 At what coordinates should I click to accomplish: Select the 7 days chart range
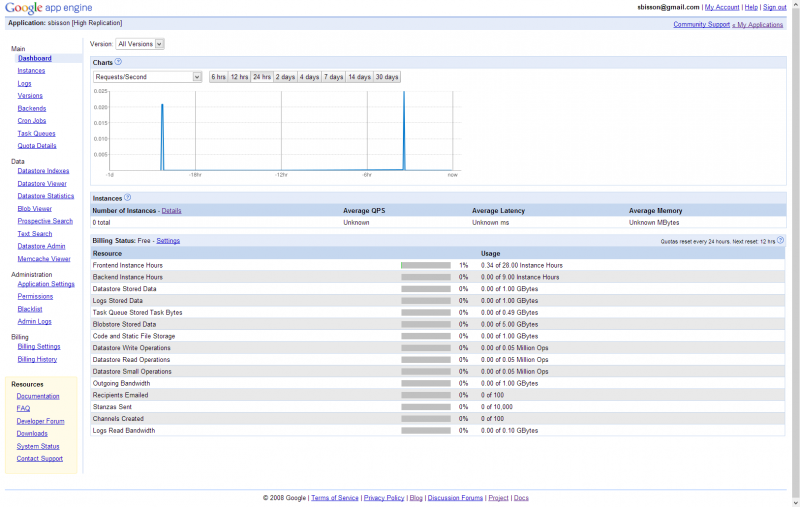pyautogui.click(x=333, y=77)
